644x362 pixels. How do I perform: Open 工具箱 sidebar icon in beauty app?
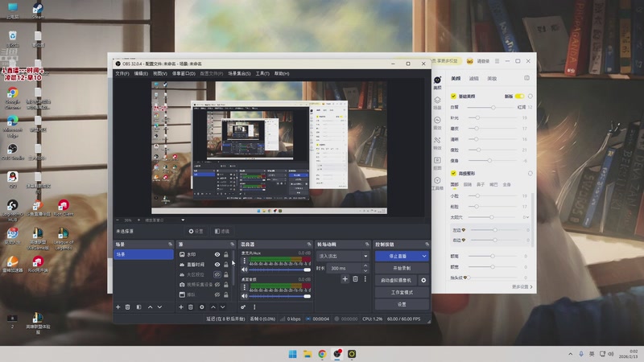437,183
